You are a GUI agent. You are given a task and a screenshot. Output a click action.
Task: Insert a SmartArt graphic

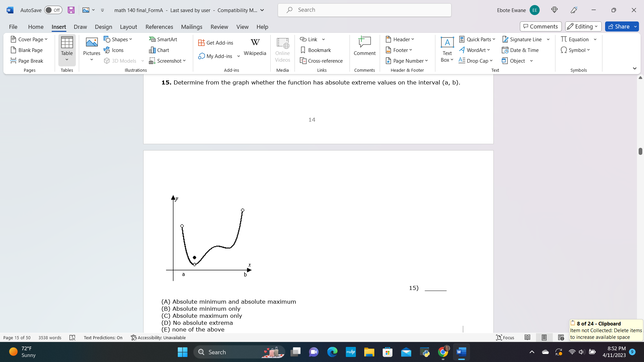coord(163,39)
